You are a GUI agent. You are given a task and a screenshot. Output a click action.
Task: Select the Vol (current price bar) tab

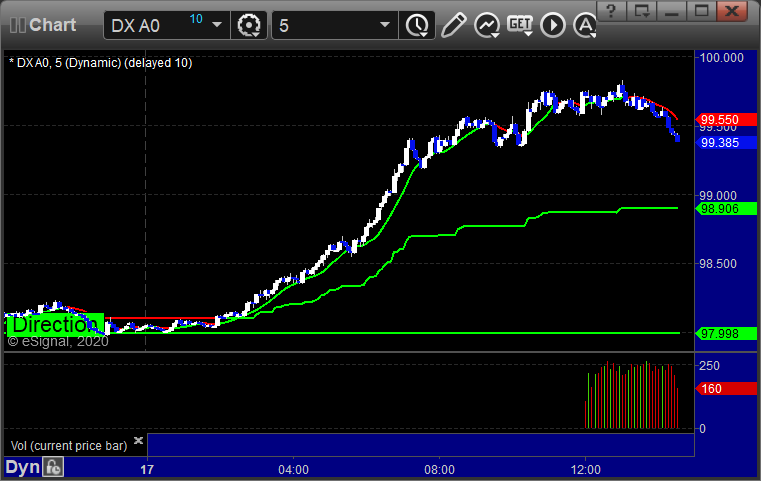click(x=68, y=443)
